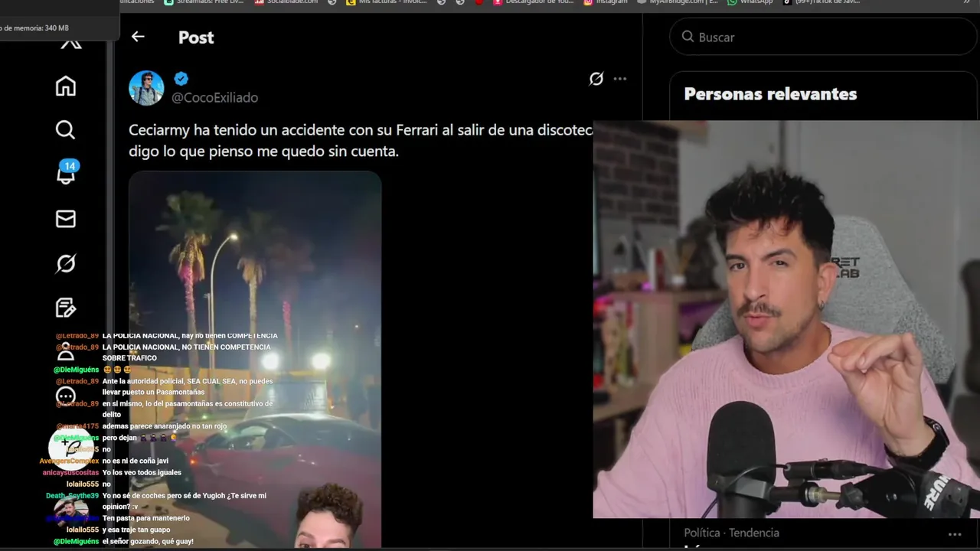Open the notepad icon in the sidebar
The width and height of the screenshot is (980, 551).
[66, 308]
